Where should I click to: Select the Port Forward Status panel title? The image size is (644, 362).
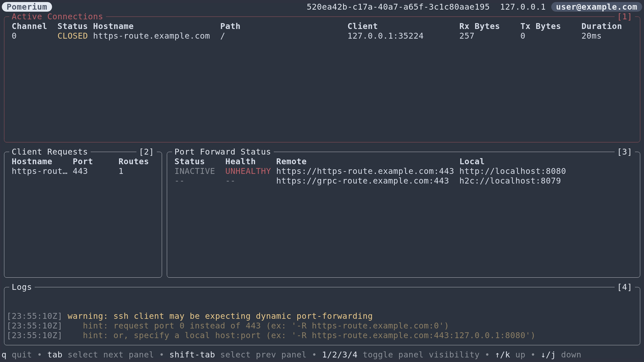tap(222, 152)
